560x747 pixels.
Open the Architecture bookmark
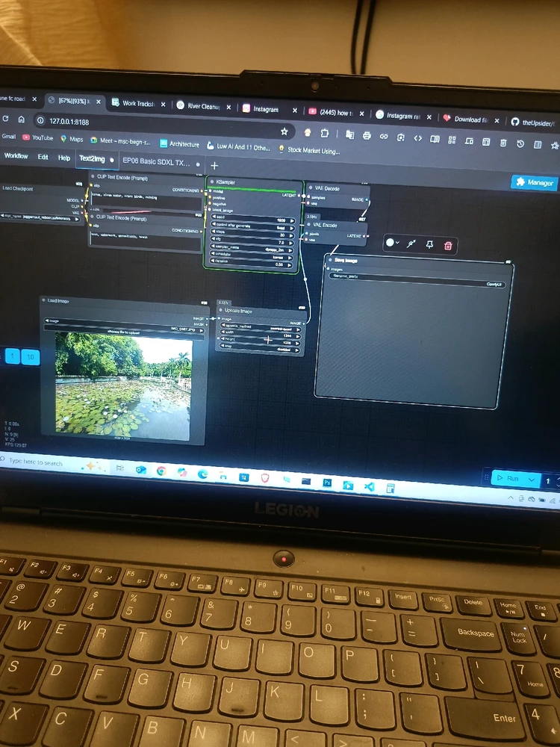179,144
